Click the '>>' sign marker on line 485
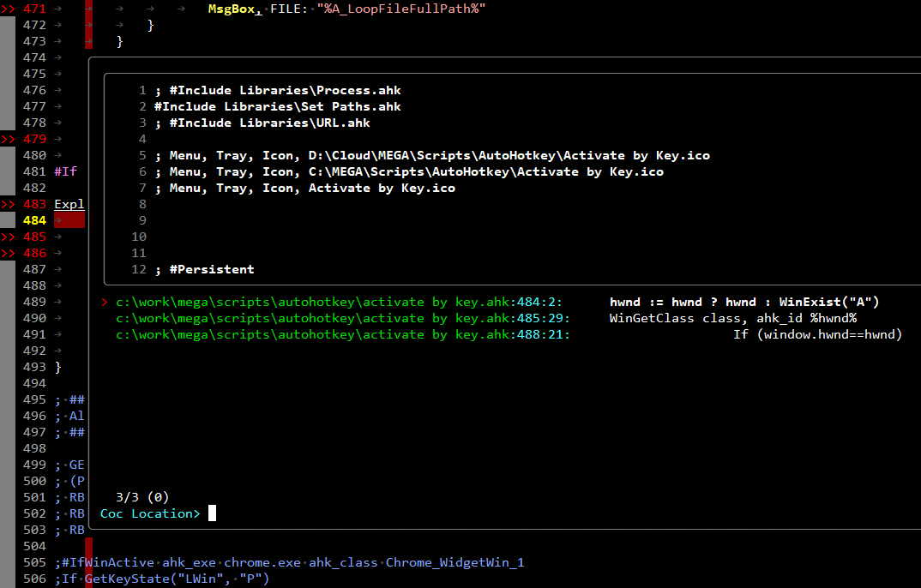Viewport: 921px width, 588px height. (8, 237)
